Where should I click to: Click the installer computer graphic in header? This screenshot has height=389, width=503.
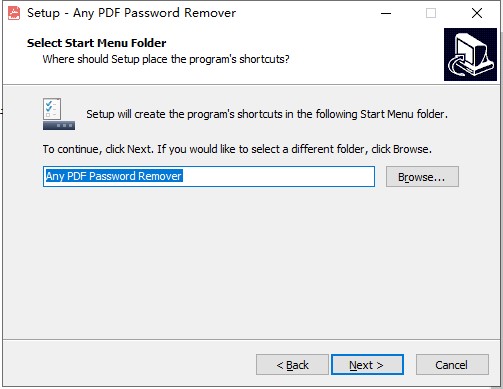(x=470, y=54)
